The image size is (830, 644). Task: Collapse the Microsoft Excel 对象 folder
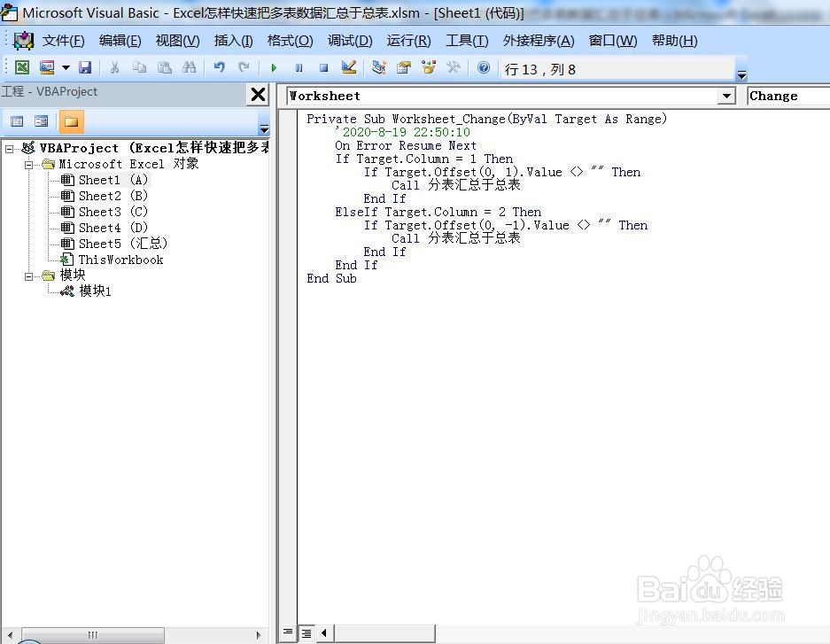(x=29, y=165)
